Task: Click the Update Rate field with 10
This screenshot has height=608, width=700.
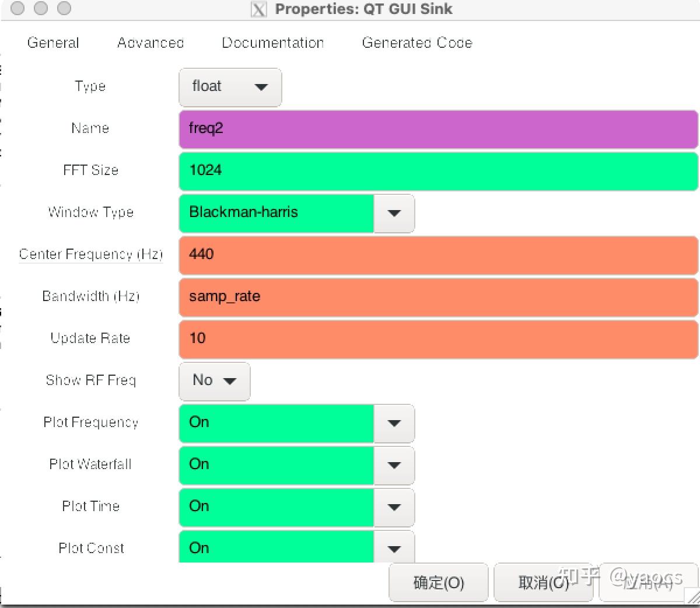Action: coord(437,339)
